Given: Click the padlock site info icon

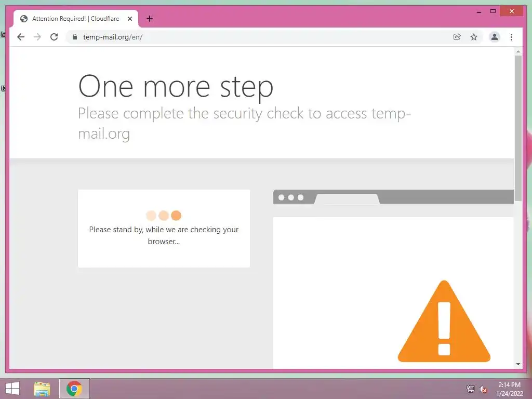Looking at the screenshot, I should pyautogui.click(x=75, y=37).
